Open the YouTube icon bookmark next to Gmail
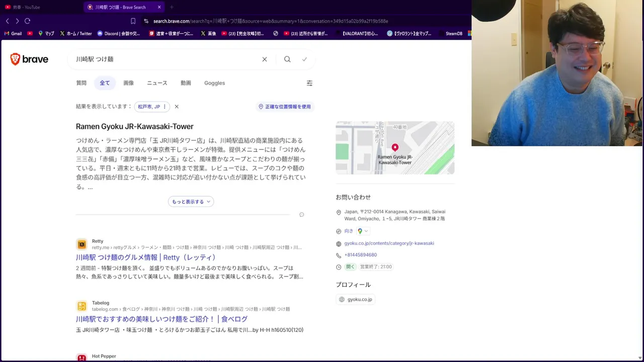644x362 pixels. [30, 34]
